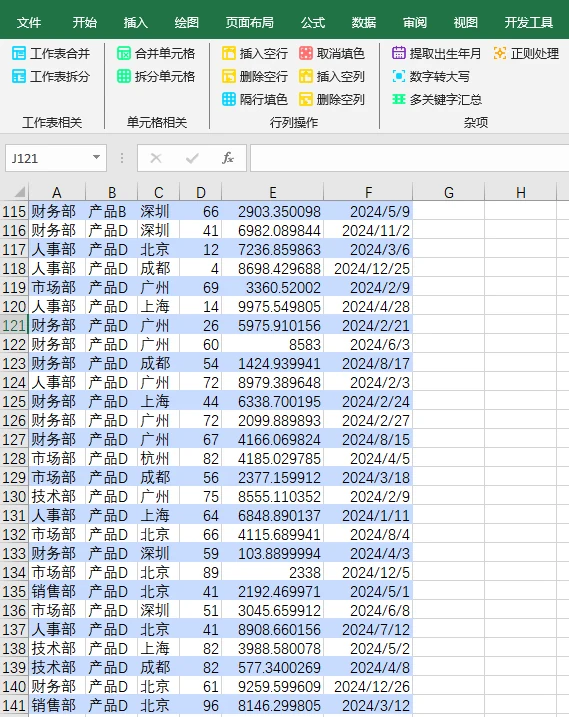Viewport: 569px width, 717px height.
Task: Click quantity cell 4 in row 118
Action: [x=201, y=268]
